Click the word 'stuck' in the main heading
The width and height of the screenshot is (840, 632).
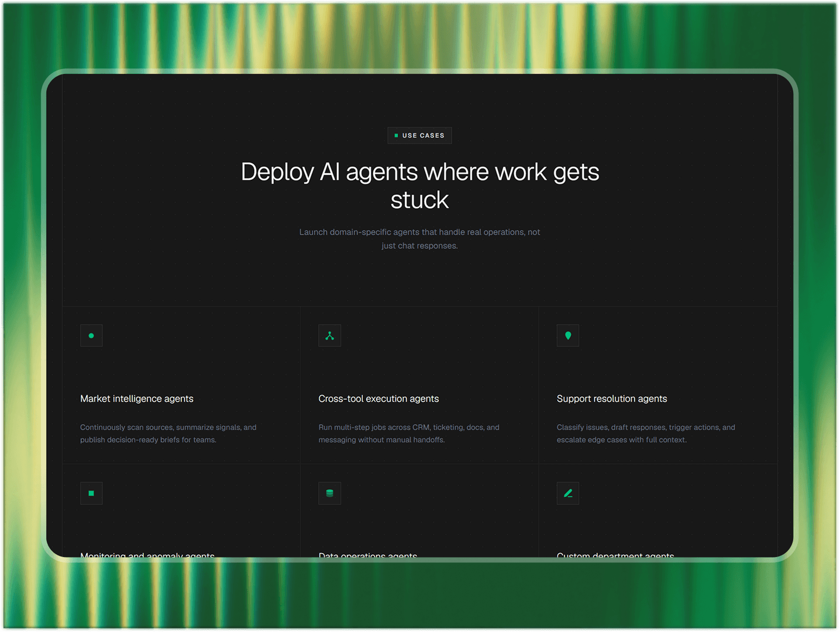pos(419,200)
